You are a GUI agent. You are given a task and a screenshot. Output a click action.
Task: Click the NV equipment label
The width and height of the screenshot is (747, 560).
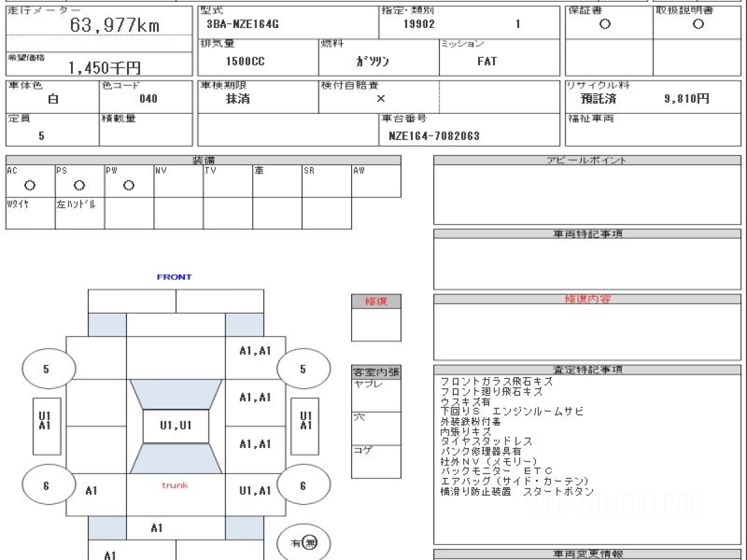click(x=161, y=170)
